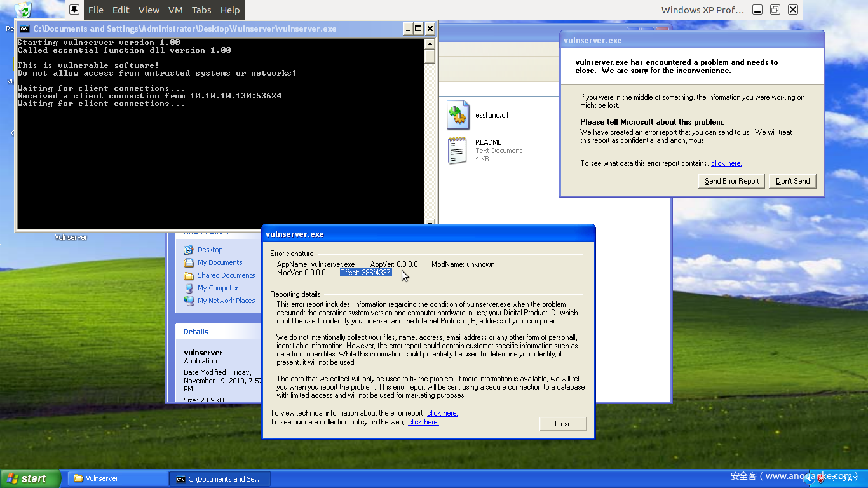Minimize the Windows XP VM window
This screenshot has width=868, height=488.
(757, 10)
